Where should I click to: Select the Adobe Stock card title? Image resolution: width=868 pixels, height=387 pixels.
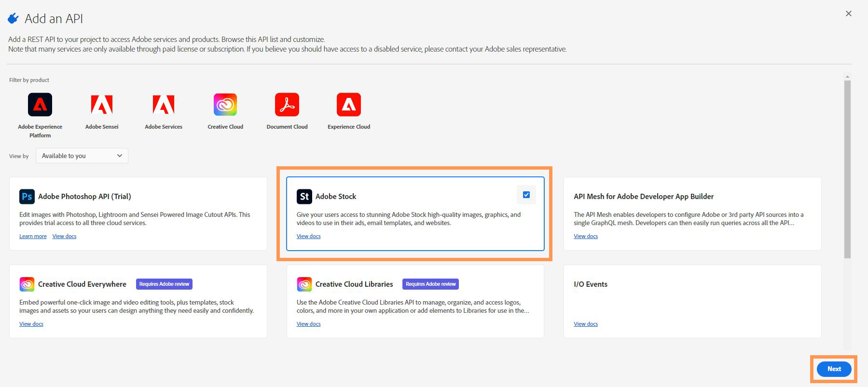pyautogui.click(x=336, y=197)
